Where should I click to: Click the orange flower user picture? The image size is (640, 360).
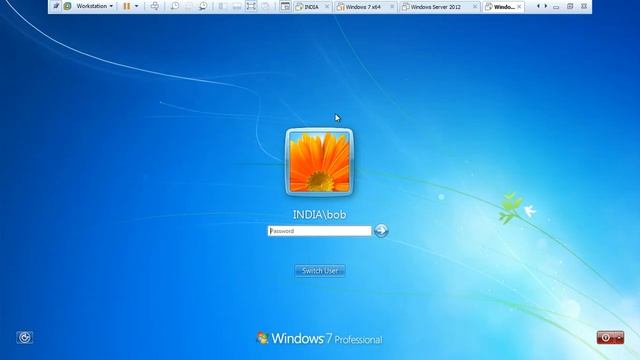320,162
